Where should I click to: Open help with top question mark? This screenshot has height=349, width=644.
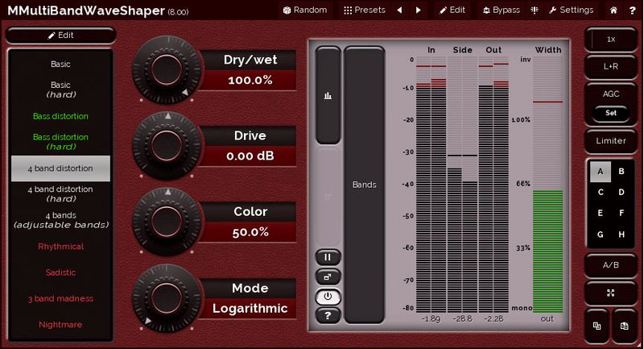tap(633, 10)
